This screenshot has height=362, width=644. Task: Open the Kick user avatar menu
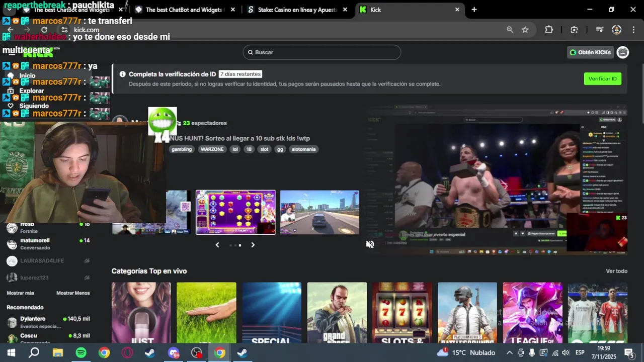tap(623, 52)
